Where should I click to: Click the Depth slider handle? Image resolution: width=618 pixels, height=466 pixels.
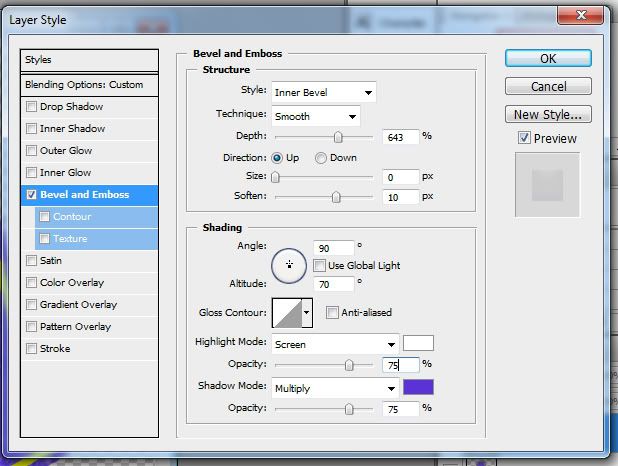coord(338,137)
